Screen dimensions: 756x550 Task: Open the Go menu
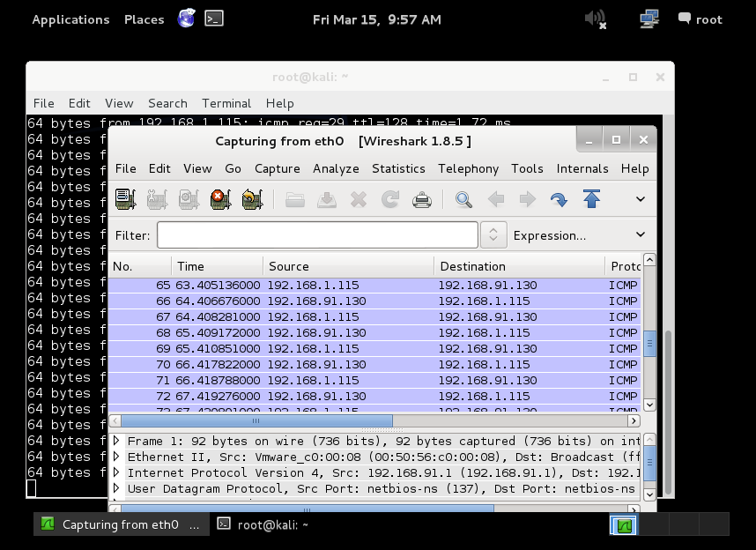point(233,168)
